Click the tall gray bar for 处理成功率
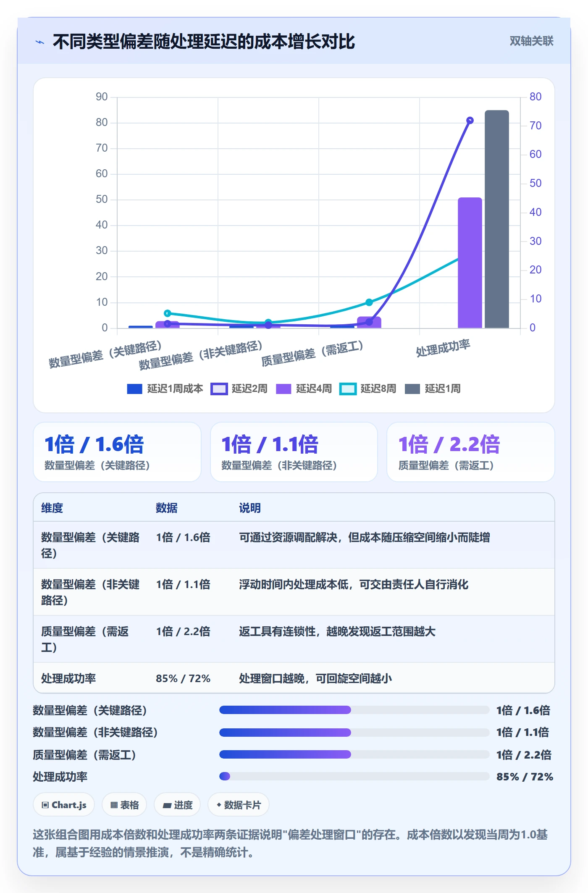The image size is (588, 893). (x=497, y=219)
